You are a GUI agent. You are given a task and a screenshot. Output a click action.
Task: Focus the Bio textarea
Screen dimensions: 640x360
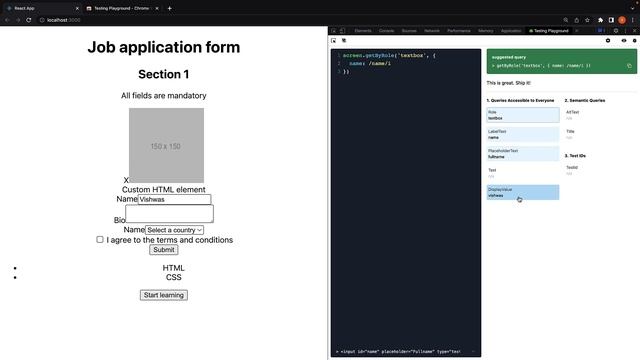169,214
